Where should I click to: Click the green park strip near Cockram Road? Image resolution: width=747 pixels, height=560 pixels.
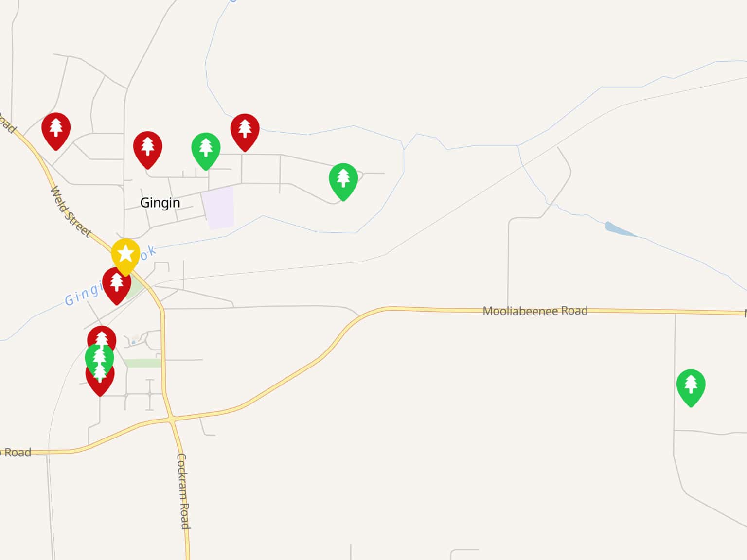click(x=142, y=363)
